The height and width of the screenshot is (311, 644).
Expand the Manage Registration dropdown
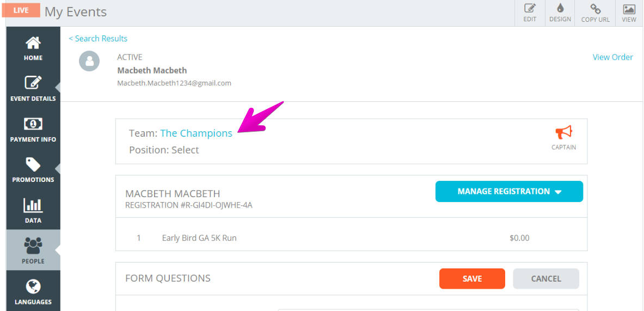point(509,192)
